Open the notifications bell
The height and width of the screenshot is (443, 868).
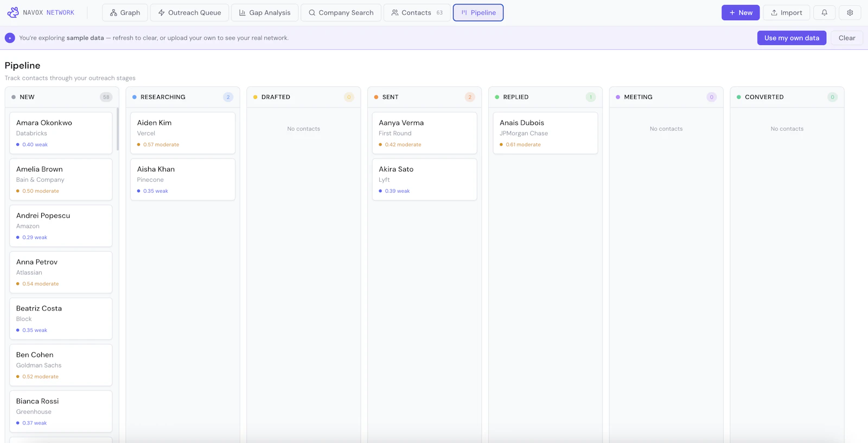click(x=824, y=12)
